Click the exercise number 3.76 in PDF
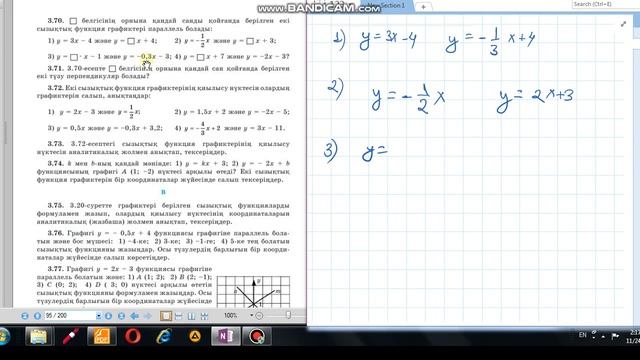Viewport: 640px width, 360px height. pyautogui.click(x=56, y=233)
